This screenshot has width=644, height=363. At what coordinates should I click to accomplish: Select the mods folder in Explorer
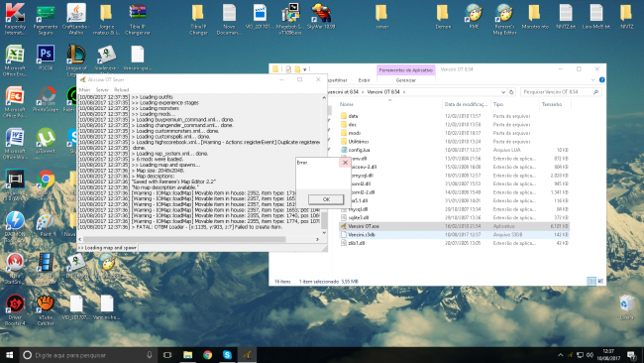tap(354, 133)
